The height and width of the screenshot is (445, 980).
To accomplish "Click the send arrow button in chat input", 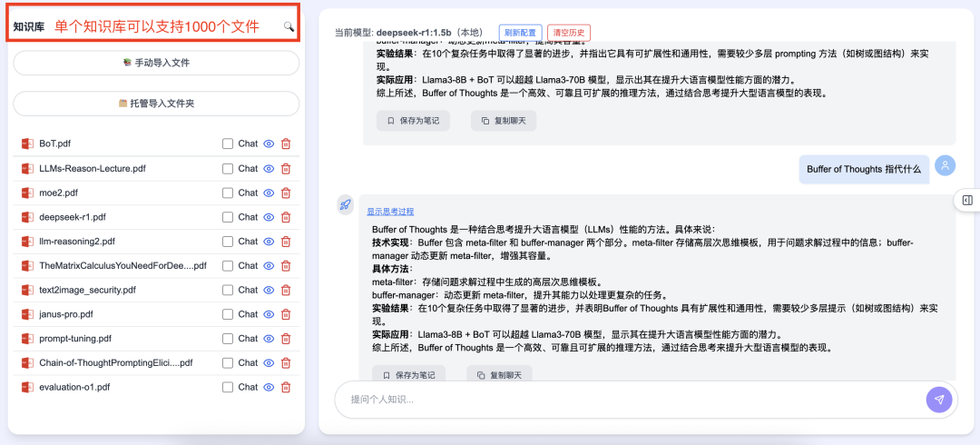I will click(x=939, y=400).
